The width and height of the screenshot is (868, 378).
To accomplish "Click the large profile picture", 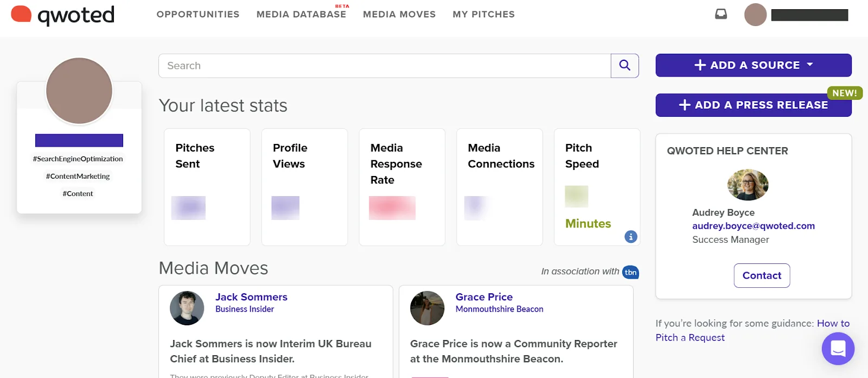I will 79,91.
